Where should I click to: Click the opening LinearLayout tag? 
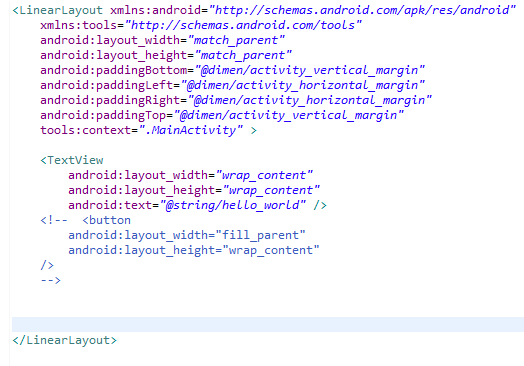(x=57, y=10)
